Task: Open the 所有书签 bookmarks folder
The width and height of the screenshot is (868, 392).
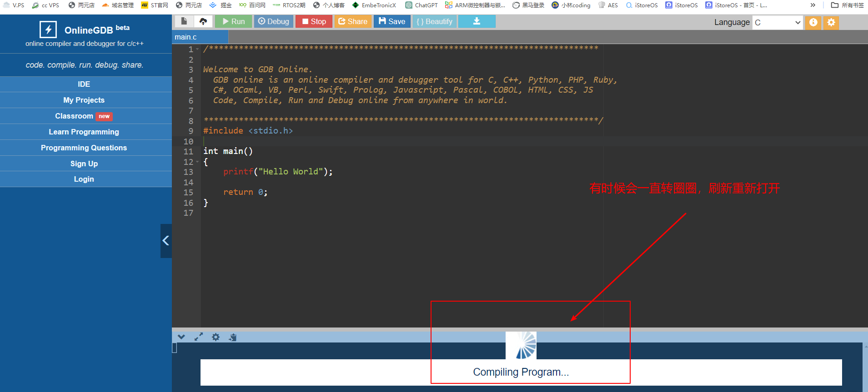Action: coord(848,5)
